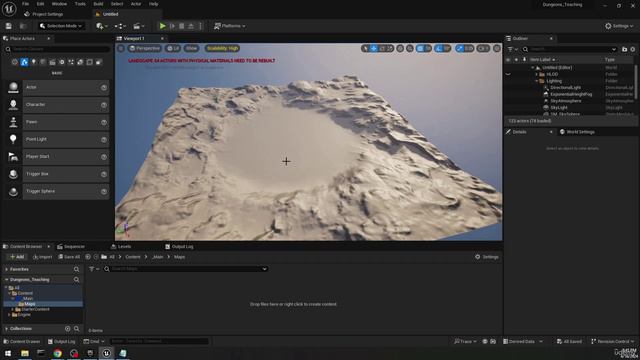The image size is (640, 360).
Task: Select the Lights category icon in Place Actors
Action: coord(34,62)
